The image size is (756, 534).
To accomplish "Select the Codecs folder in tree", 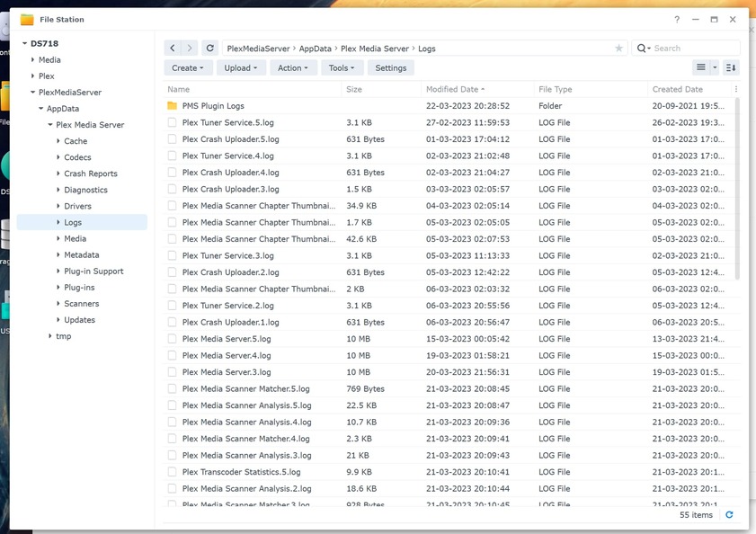I will pyautogui.click(x=77, y=157).
